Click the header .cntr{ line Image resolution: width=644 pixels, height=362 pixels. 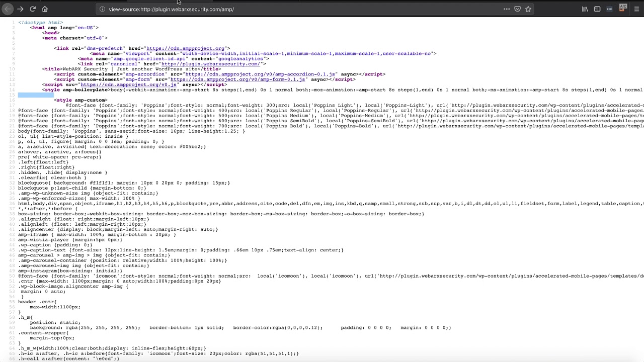pyautogui.click(x=37, y=302)
